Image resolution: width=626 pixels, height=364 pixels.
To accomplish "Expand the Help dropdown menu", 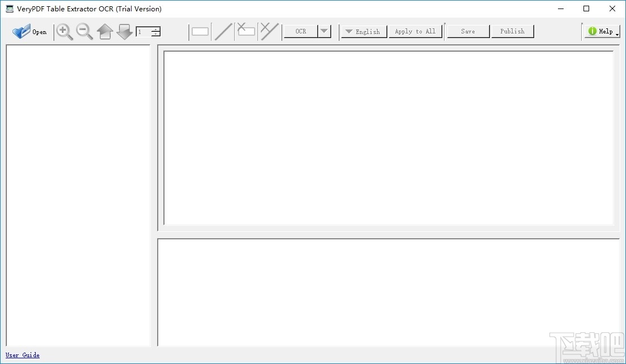I will pyautogui.click(x=616, y=34).
